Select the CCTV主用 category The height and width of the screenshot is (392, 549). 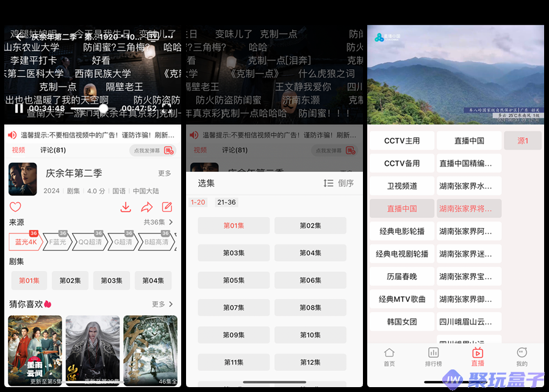[402, 141]
